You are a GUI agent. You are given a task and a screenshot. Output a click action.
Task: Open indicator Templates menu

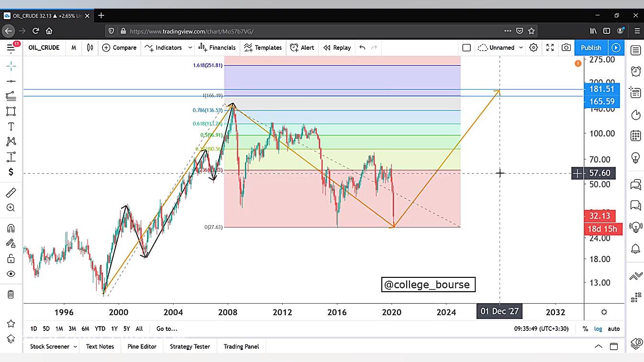[x=263, y=47]
